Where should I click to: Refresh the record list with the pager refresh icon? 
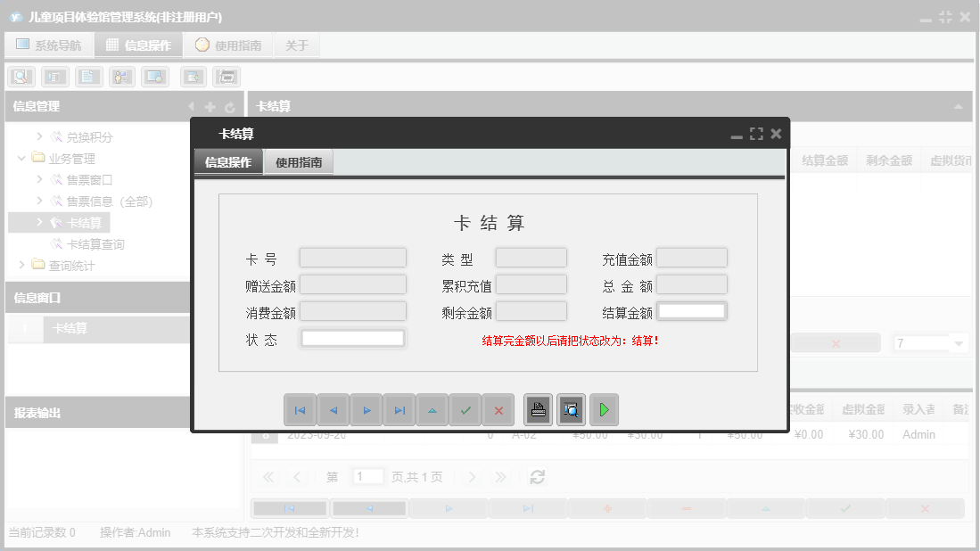tap(538, 477)
